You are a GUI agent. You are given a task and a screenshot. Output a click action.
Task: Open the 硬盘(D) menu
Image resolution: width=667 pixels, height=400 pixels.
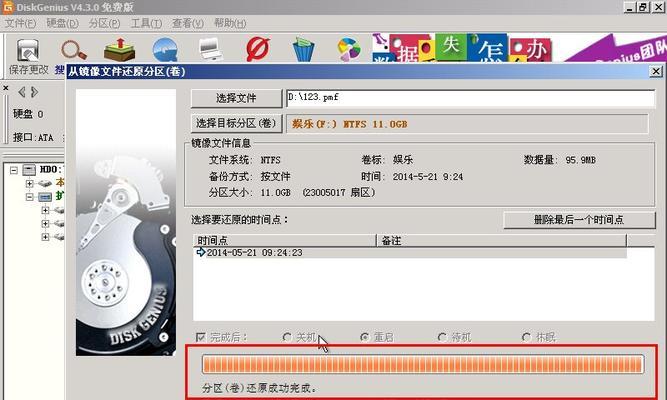(x=63, y=23)
